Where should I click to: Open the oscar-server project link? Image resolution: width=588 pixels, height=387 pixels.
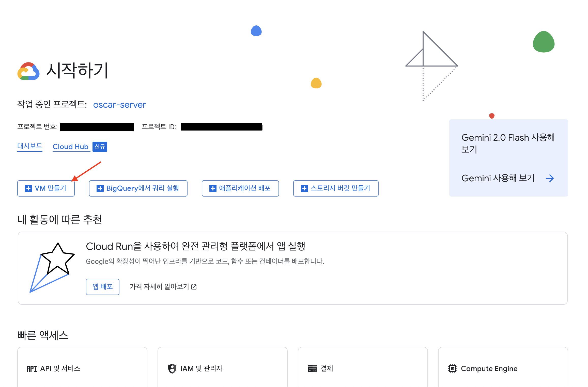pos(119,105)
